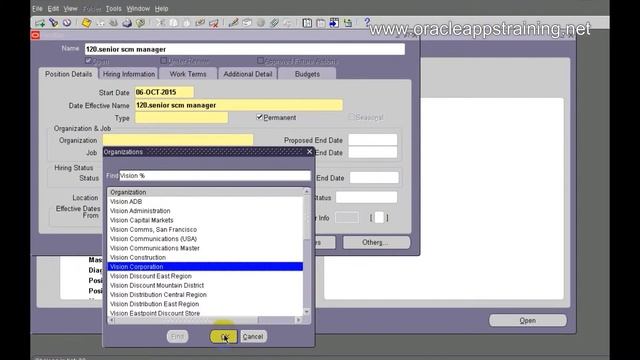Close the Organizations list dialog
Viewport: 640px width, 360px height.
coord(309,151)
